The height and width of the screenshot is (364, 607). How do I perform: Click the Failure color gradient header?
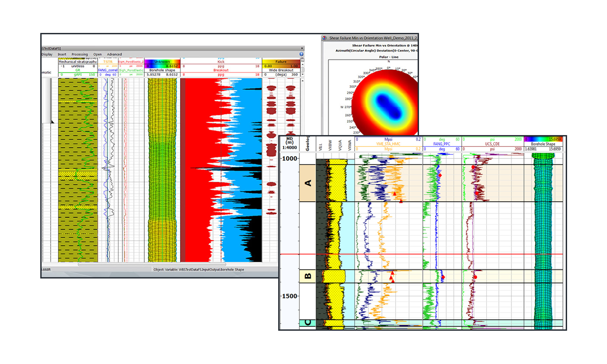click(281, 62)
